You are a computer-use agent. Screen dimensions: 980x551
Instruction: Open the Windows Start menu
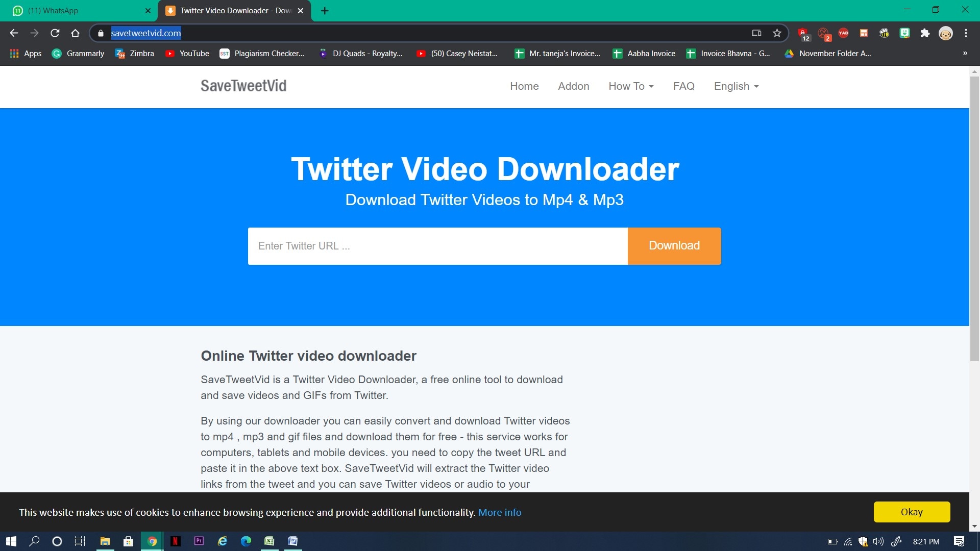11,541
